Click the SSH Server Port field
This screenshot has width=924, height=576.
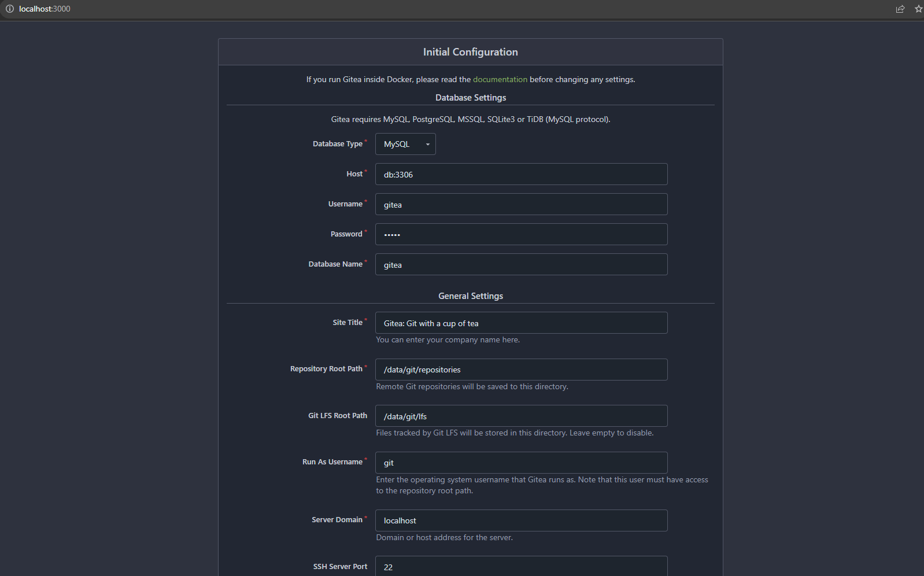(x=521, y=566)
